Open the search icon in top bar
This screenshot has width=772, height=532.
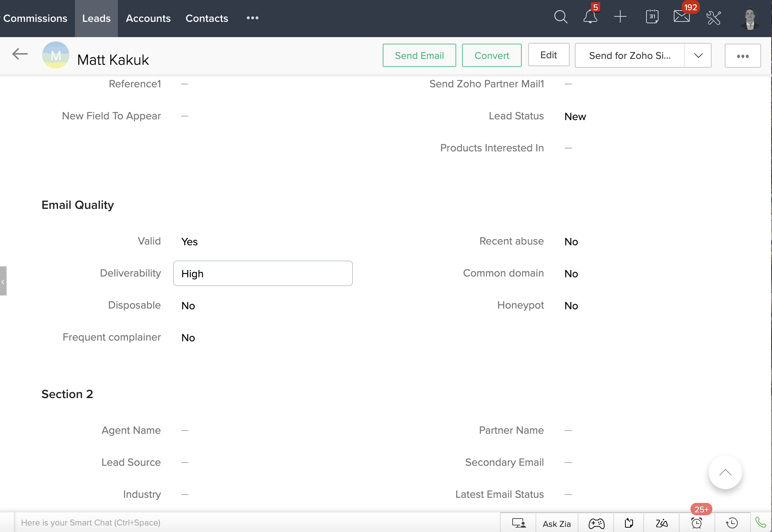pyautogui.click(x=560, y=17)
